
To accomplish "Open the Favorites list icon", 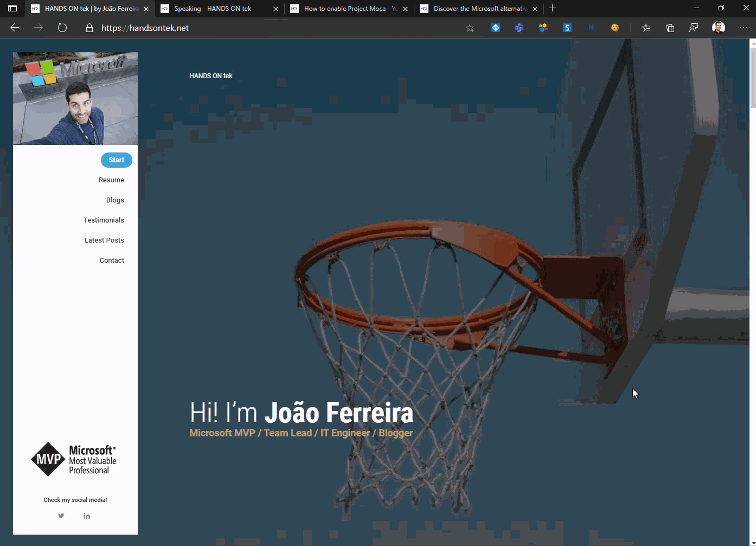I will [646, 28].
